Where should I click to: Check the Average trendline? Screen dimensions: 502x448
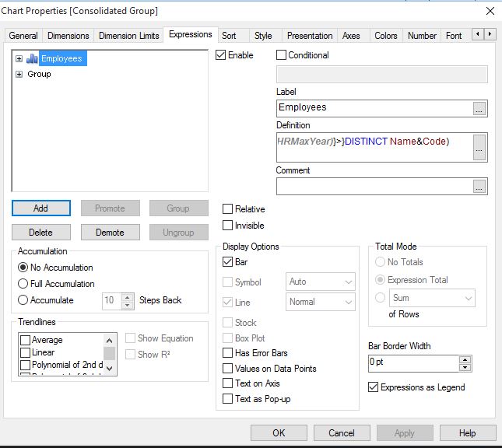point(25,340)
